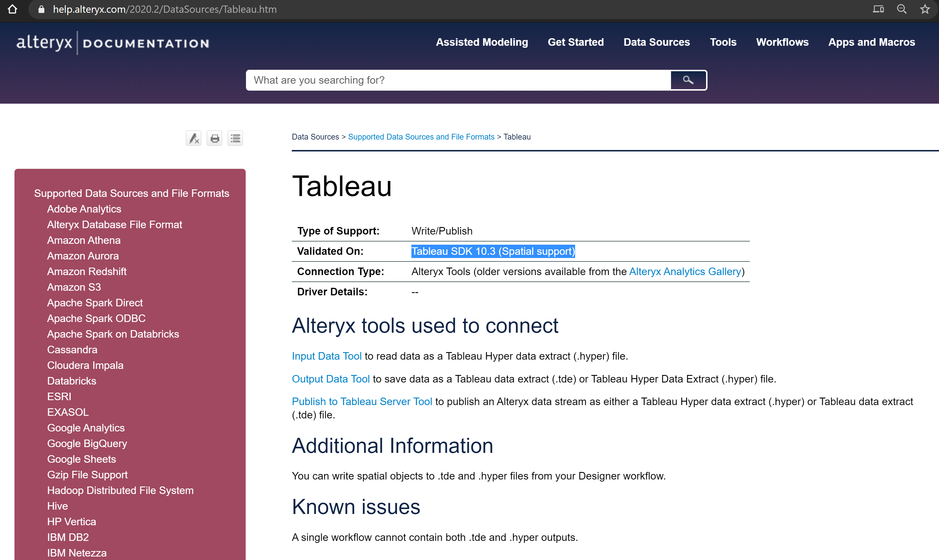Viewport: 939px width, 560px height.
Task: Select Google BigQuery in the sidebar
Action: 87,443
